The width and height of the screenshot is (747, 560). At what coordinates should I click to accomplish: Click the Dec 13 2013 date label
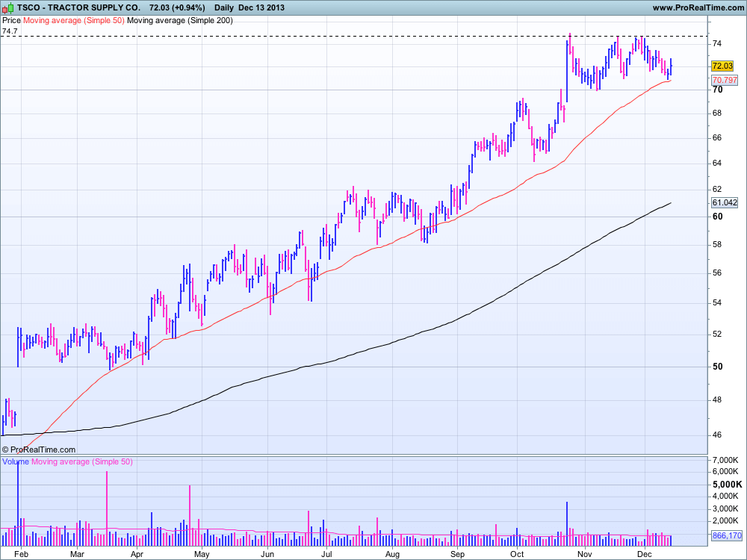pos(261,7)
